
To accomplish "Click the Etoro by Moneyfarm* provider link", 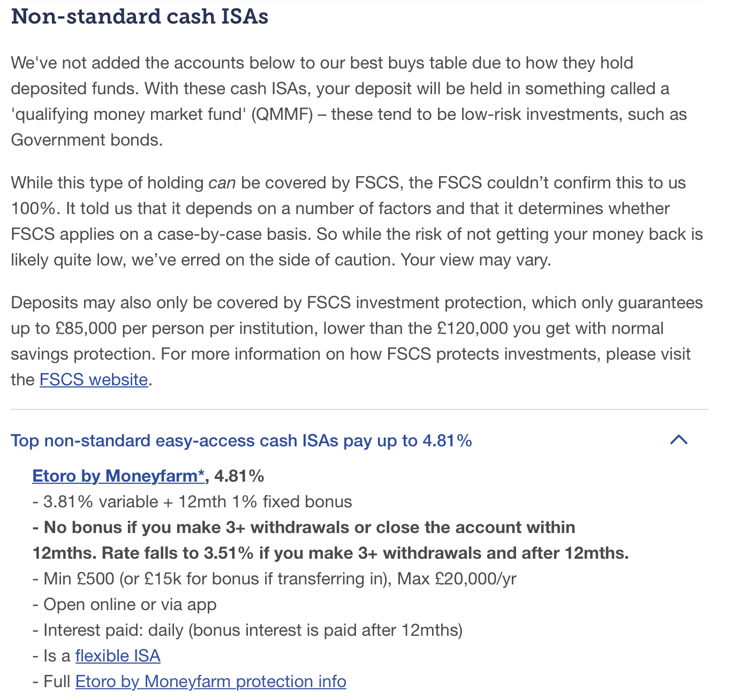I will [x=118, y=476].
